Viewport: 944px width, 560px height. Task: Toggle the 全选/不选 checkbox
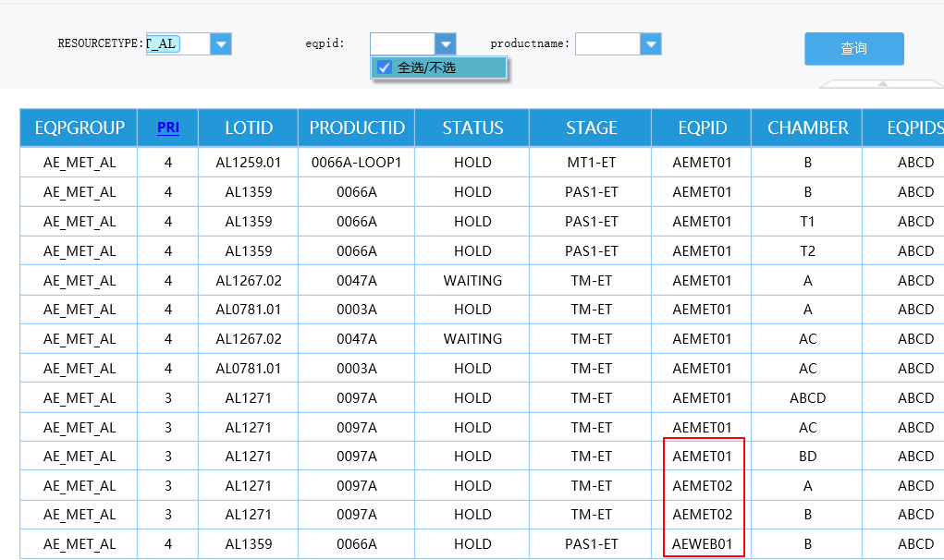coord(386,67)
